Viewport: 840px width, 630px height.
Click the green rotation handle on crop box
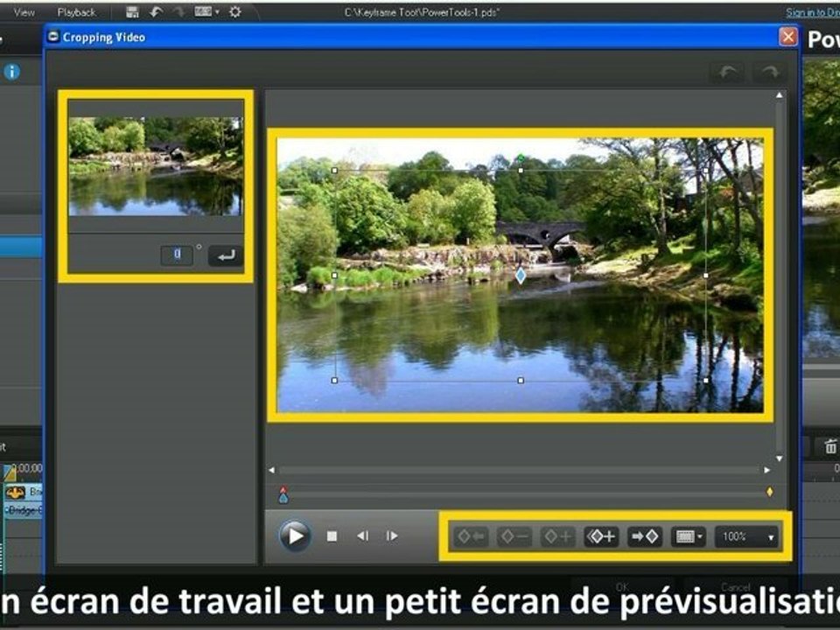(x=521, y=158)
